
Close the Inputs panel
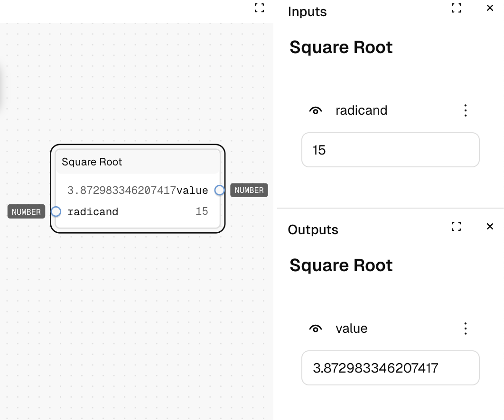pyautogui.click(x=490, y=8)
